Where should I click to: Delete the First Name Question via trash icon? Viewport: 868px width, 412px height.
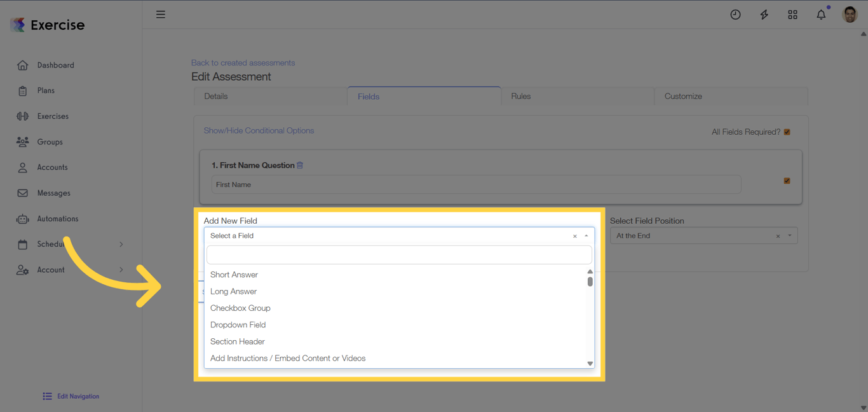(300, 165)
